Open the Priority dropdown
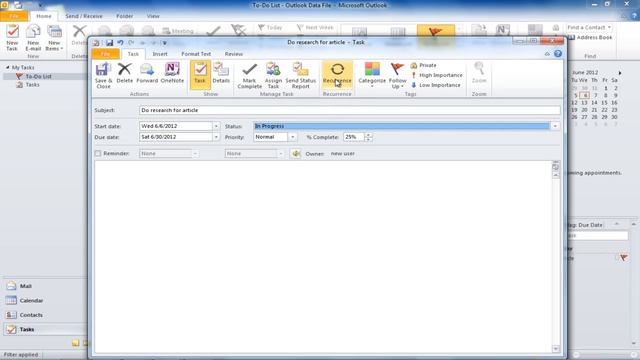640x360 pixels. 292,137
